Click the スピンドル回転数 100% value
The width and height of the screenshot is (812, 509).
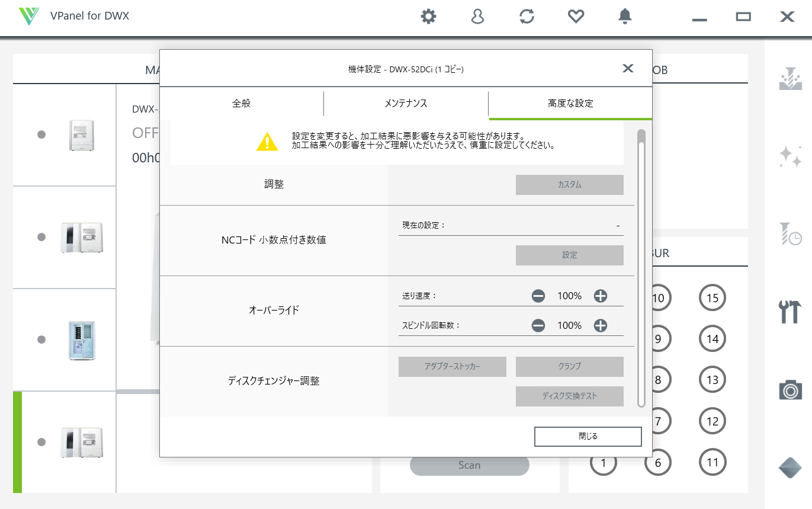[569, 325]
